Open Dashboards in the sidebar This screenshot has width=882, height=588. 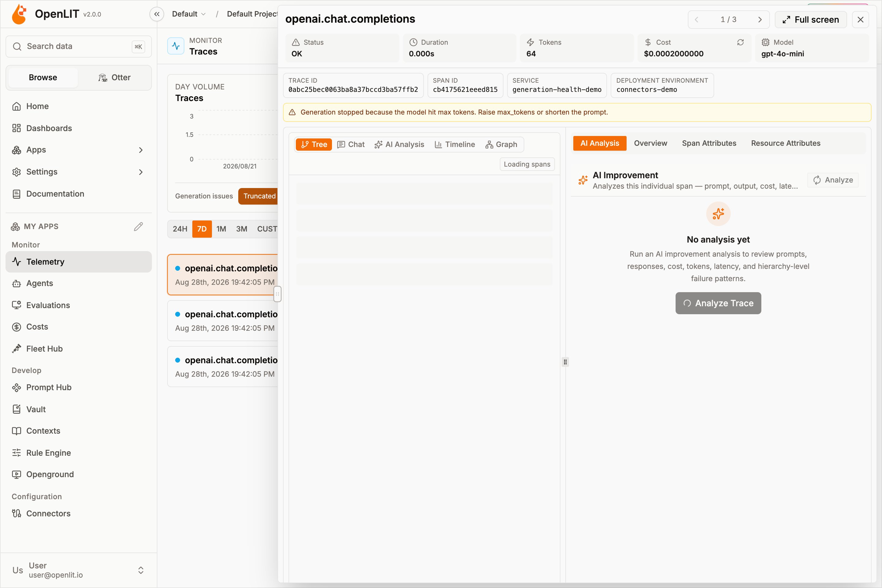tap(79, 128)
